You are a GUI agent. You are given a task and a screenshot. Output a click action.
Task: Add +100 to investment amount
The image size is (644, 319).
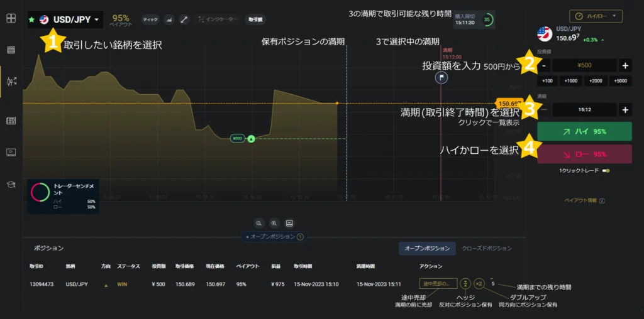pos(548,81)
